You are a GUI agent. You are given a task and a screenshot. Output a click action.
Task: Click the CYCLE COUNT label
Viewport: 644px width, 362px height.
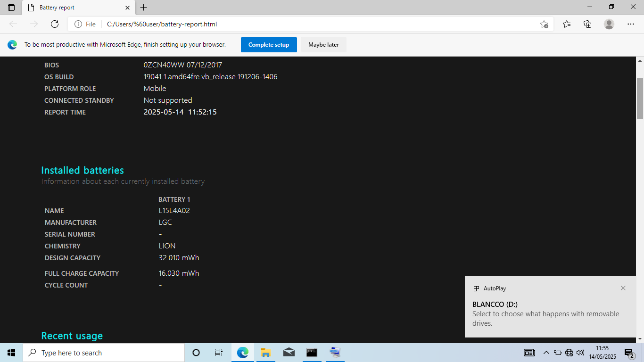pos(66,285)
